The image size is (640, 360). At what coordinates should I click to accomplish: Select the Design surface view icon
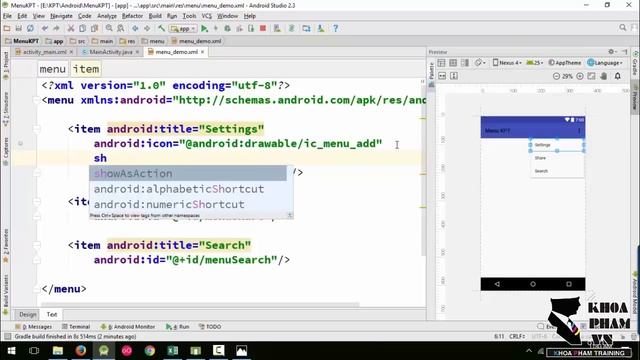click(x=441, y=62)
